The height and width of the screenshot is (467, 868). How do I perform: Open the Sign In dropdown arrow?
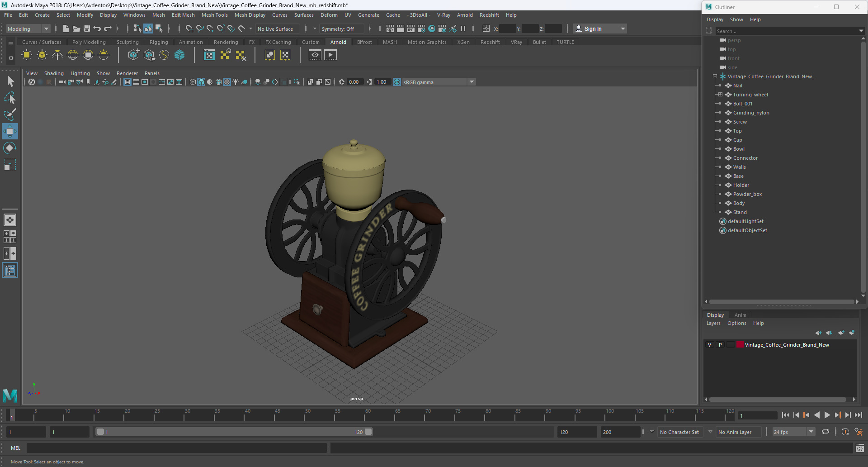(623, 29)
